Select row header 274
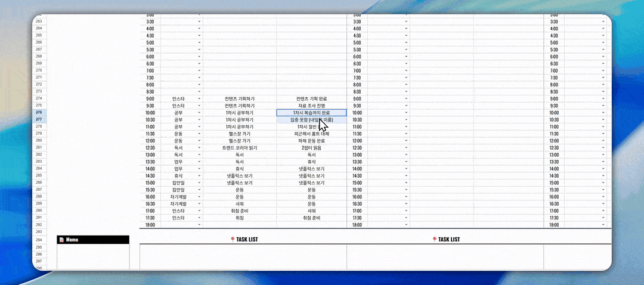 [x=39, y=98]
